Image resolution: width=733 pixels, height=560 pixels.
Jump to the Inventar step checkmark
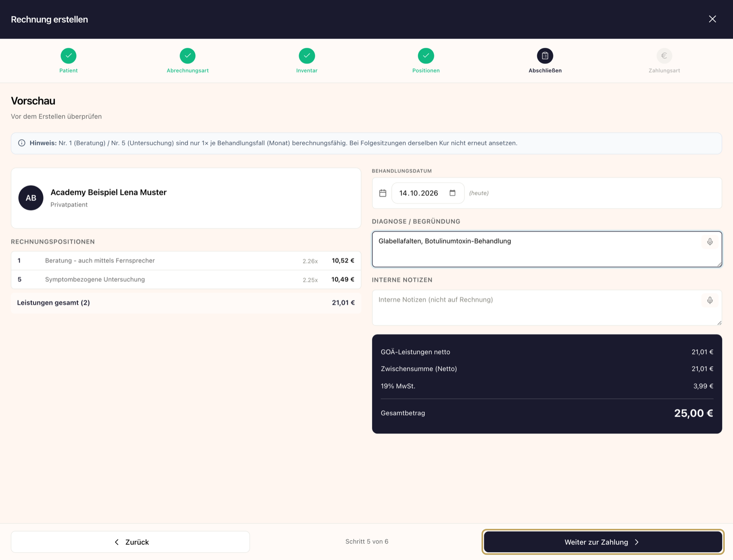307,55
